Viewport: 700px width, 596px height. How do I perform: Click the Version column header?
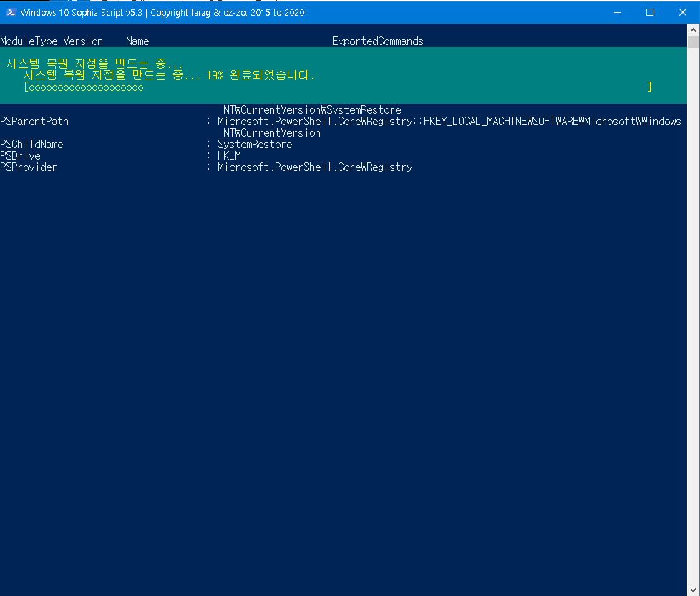click(83, 41)
